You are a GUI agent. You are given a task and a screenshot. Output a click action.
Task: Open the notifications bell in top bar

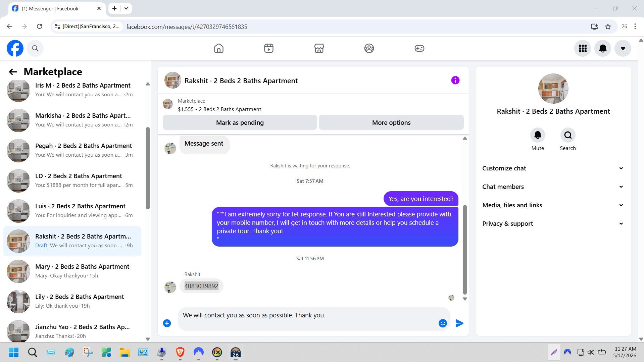coord(603,48)
